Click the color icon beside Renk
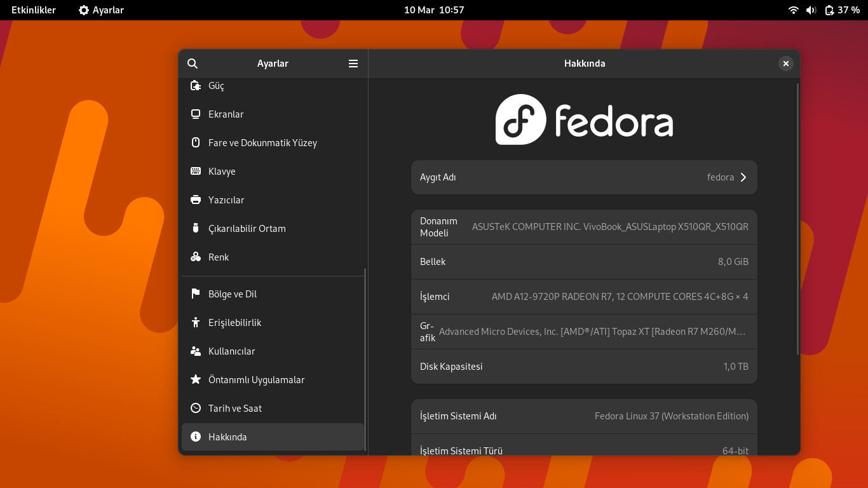Viewport: 868px width, 488px height. (196, 257)
